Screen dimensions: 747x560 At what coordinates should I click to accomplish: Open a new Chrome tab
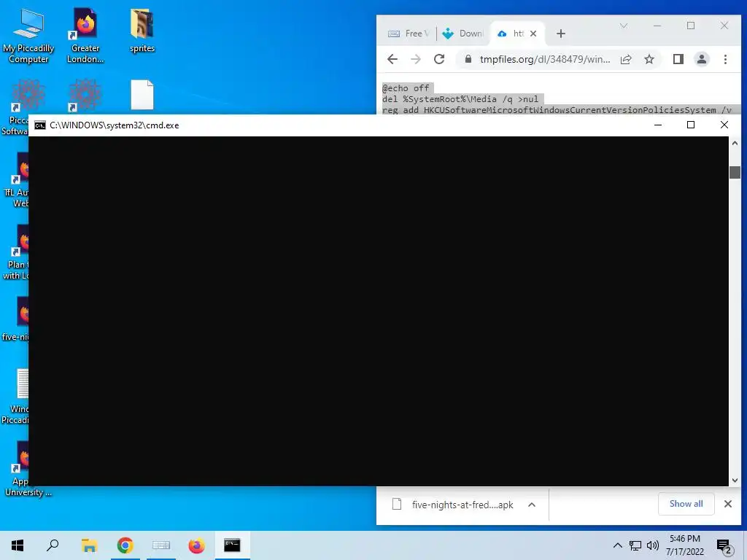click(561, 34)
